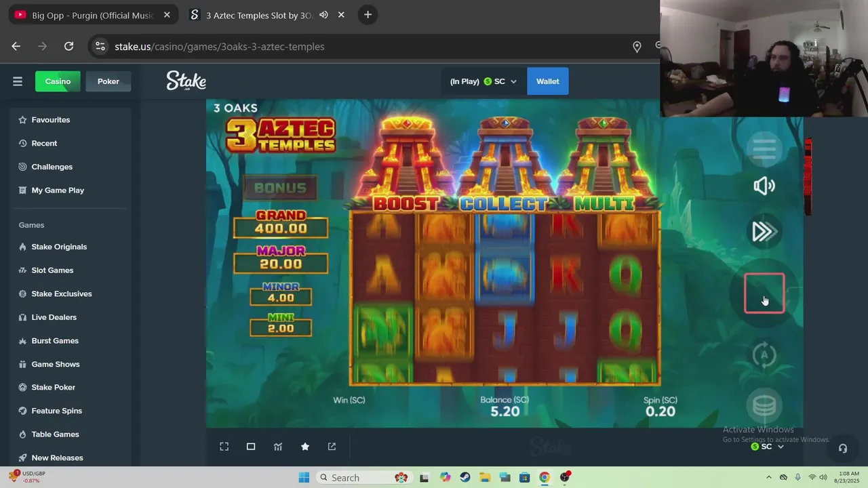Pop out game in new window

332,447
